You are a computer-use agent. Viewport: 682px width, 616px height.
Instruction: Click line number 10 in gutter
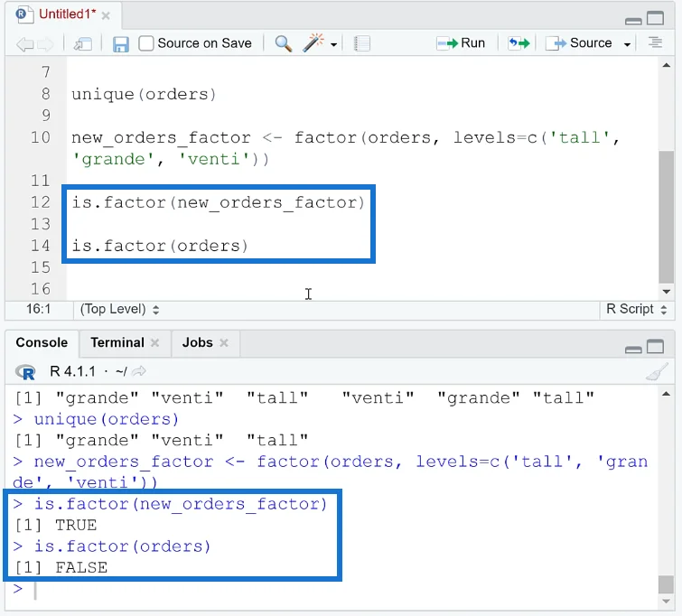(41, 137)
